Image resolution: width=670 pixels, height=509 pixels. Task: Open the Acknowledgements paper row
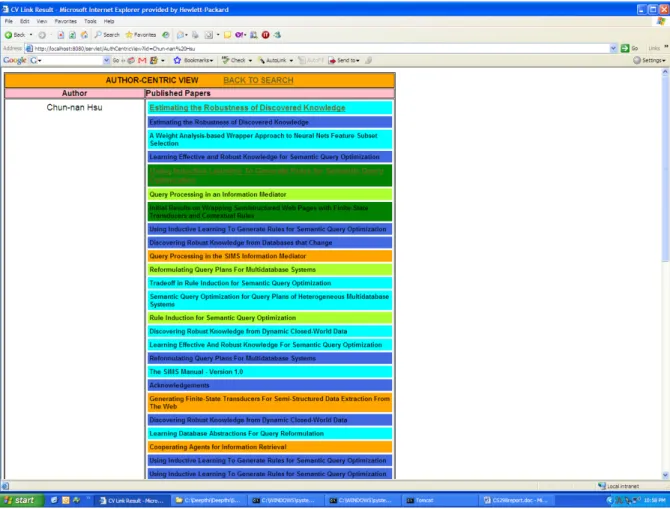coord(270,385)
